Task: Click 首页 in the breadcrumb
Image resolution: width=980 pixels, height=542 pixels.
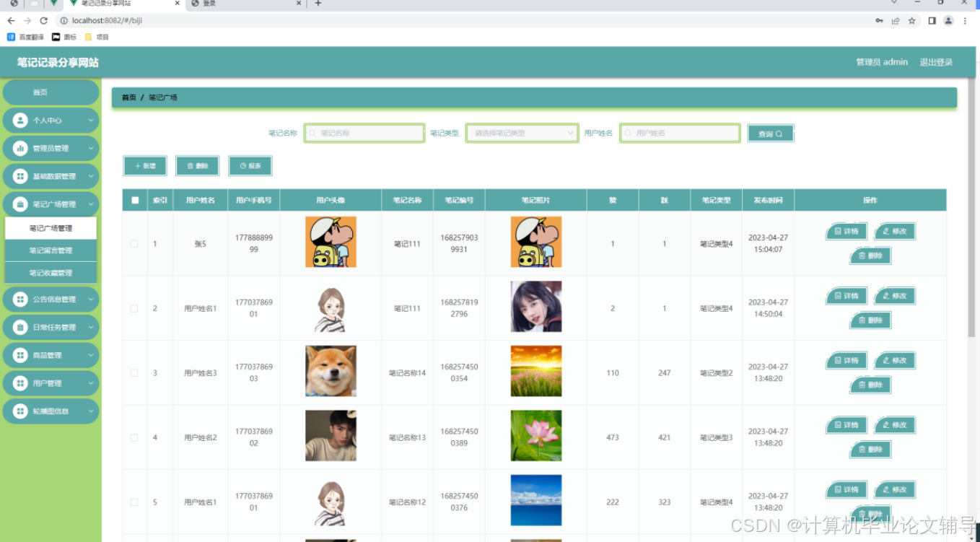Action: 128,97
